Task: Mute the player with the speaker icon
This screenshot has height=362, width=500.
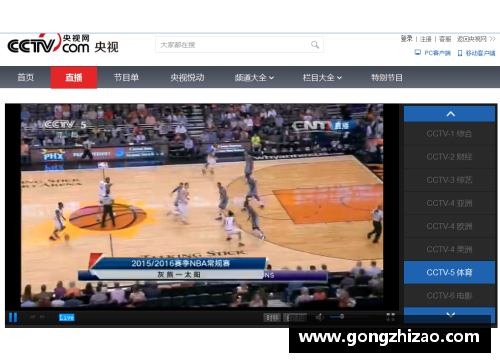Action: pyautogui.click(x=320, y=317)
